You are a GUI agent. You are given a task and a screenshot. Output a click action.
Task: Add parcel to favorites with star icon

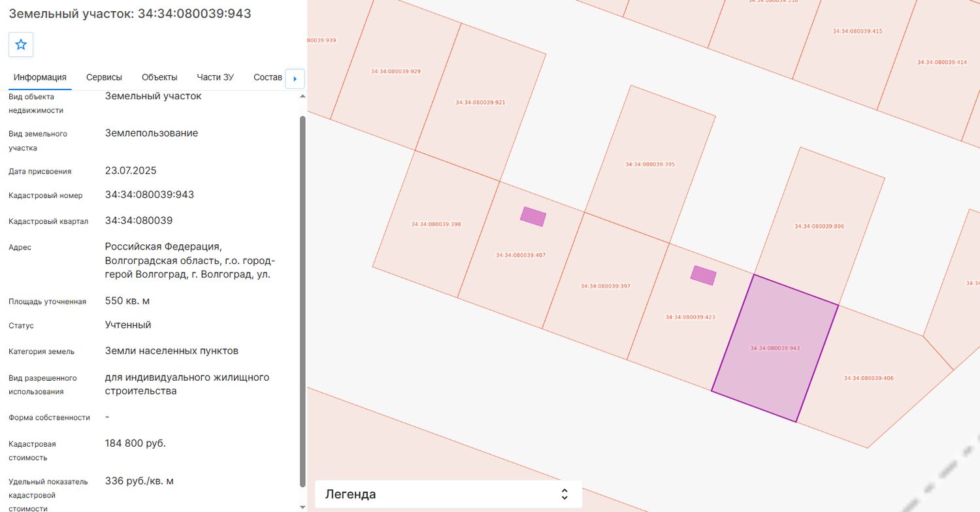(x=21, y=44)
